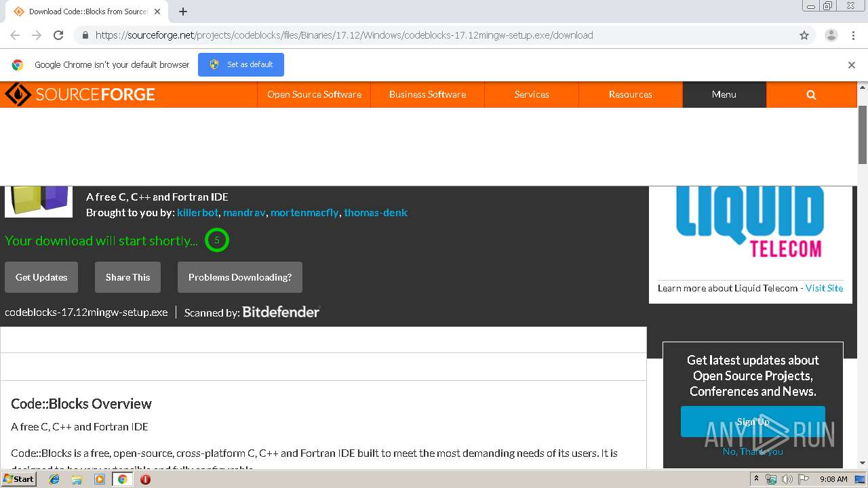Click the Code::Blocks project icon
Viewport: 868px width, 488px height.
point(39,201)
